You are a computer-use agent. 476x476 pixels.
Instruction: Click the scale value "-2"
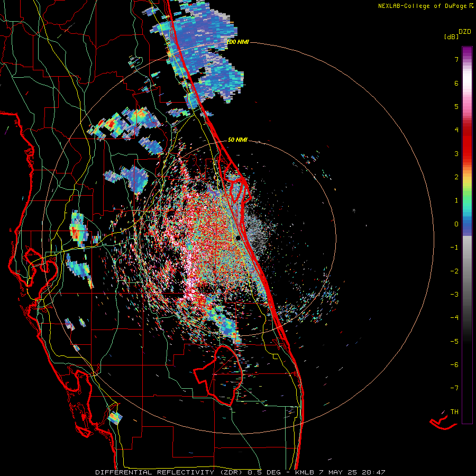click(x=454, y=271)
